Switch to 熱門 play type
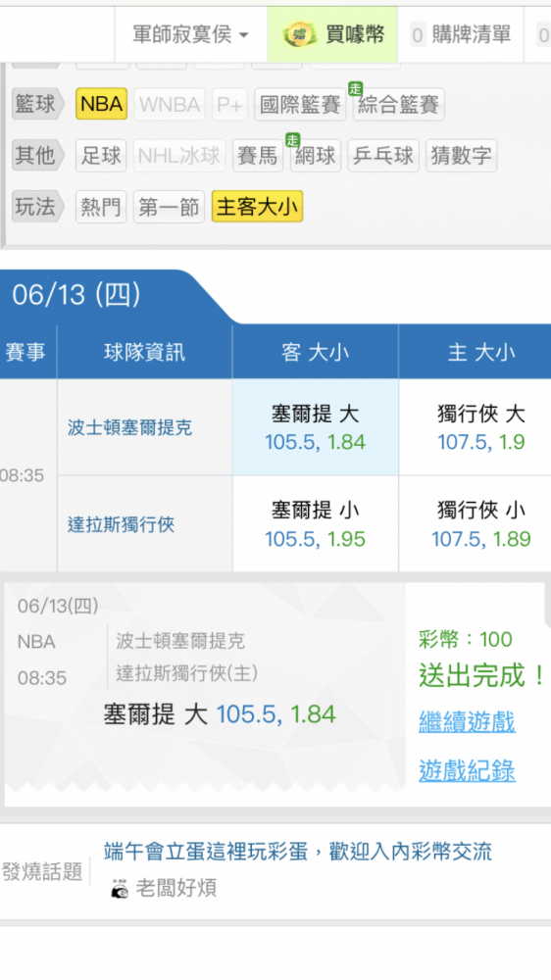 [101, 207]
